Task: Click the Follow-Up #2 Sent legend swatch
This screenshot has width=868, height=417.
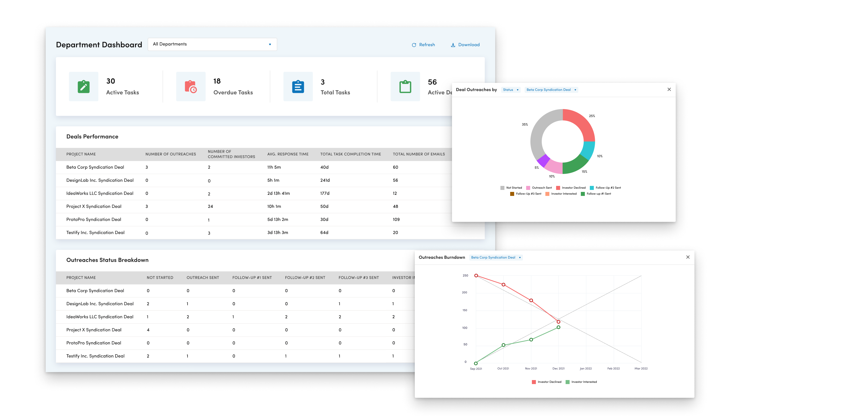Action: tap(592, 188)
